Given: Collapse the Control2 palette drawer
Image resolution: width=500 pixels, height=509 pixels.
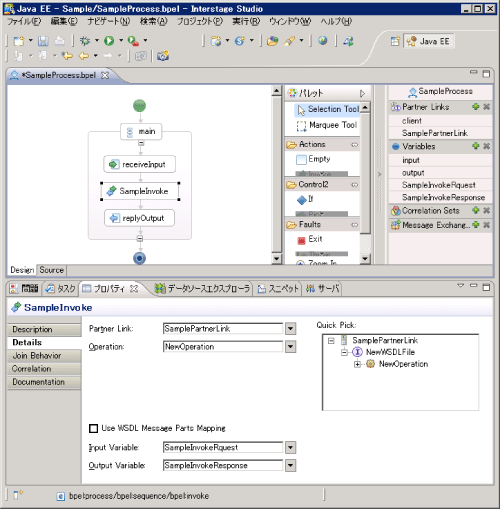Looking at the screenshot, I should [354, 185].
